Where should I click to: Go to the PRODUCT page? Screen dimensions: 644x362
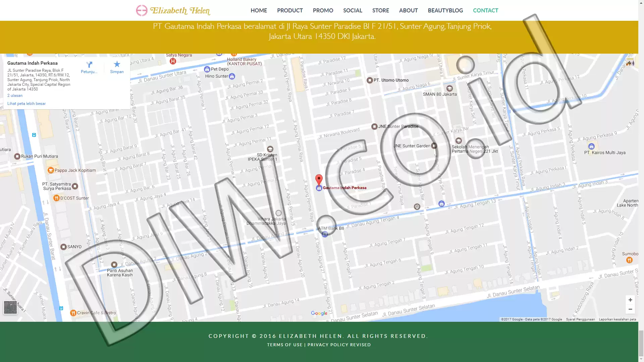click(290, 10)
